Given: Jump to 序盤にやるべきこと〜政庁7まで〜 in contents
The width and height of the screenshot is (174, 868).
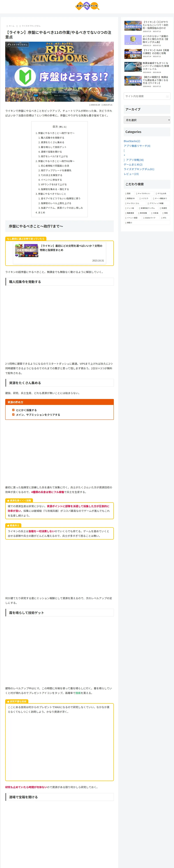Looking at the screenshot, I should [56, 133].
